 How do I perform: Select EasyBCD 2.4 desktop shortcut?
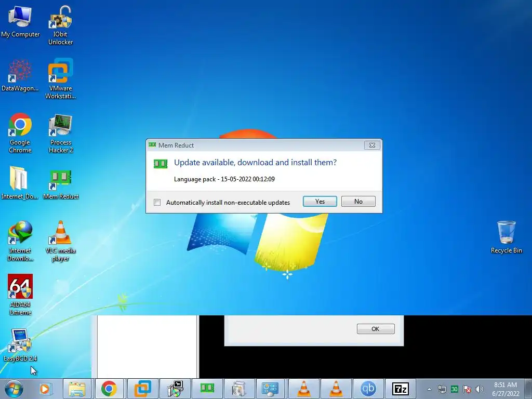pyautogui.click(x=20, y=345)
